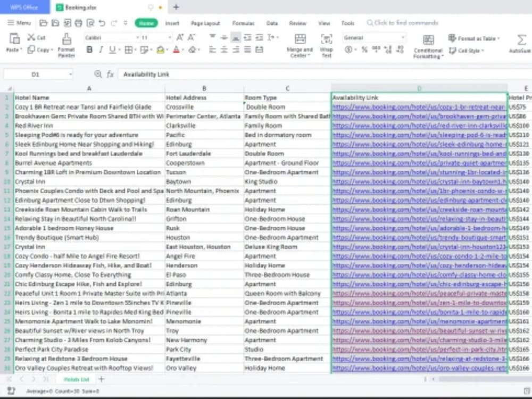
Task: Click the fill color bucket swatch
Action: pyautogui.click(x=161, y=50)
